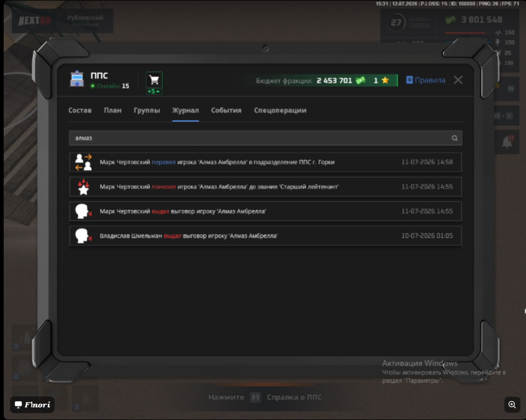The width and height of the screenshot is (526, 420).
Task: Open the Группы tab
Action: 147,110
